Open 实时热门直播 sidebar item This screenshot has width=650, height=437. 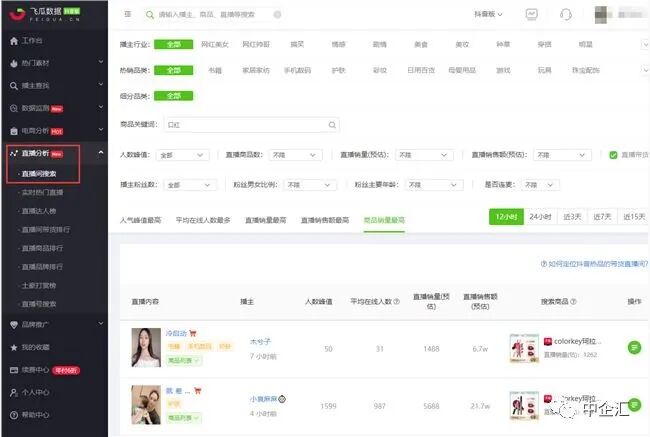[x=42, y=192]
